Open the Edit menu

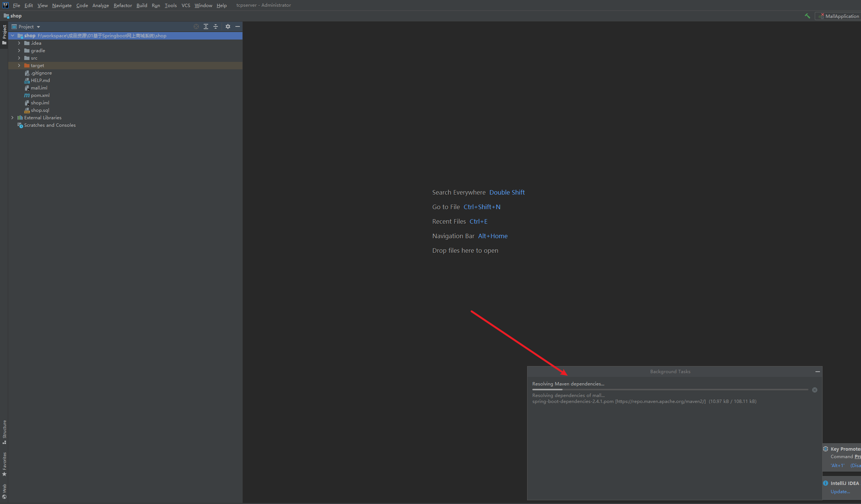pos(29,5)
